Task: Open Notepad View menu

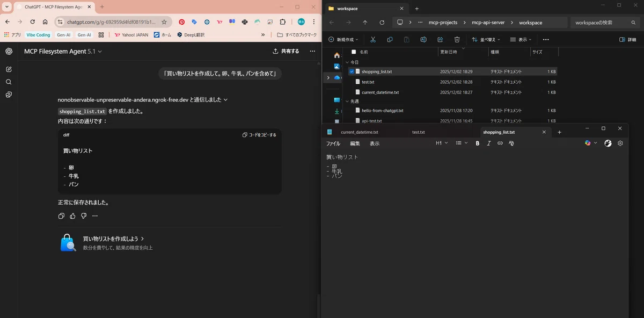Action: (375, 143)
